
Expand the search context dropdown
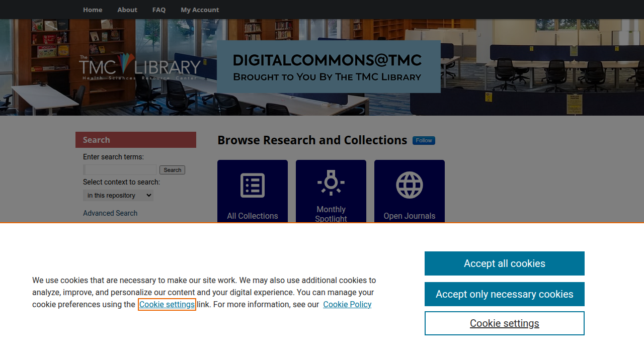point(118,195)
